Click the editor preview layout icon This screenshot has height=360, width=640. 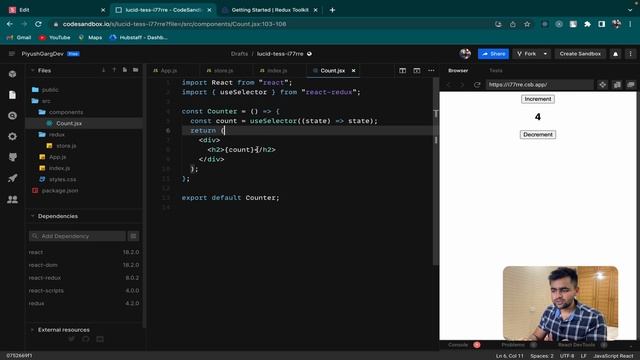point(416,71)
